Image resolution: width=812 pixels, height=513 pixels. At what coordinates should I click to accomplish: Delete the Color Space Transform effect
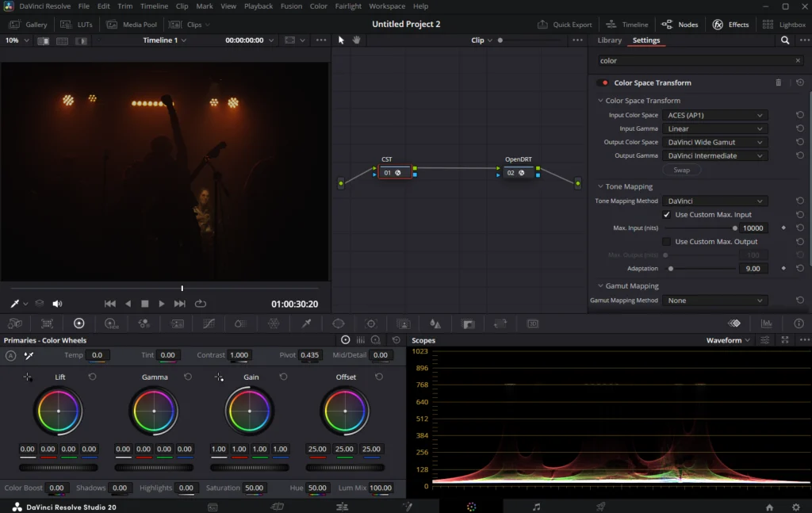tap(778, 82)
